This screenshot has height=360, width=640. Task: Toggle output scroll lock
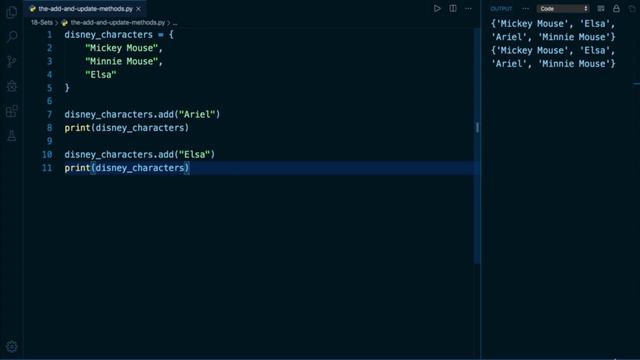point(616,9)
